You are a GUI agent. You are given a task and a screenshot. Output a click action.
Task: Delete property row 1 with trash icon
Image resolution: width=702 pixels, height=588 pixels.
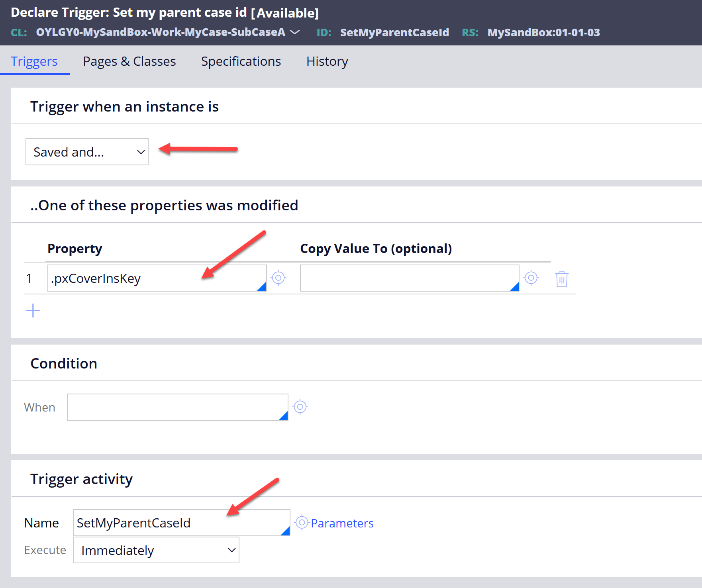(562, 279)
